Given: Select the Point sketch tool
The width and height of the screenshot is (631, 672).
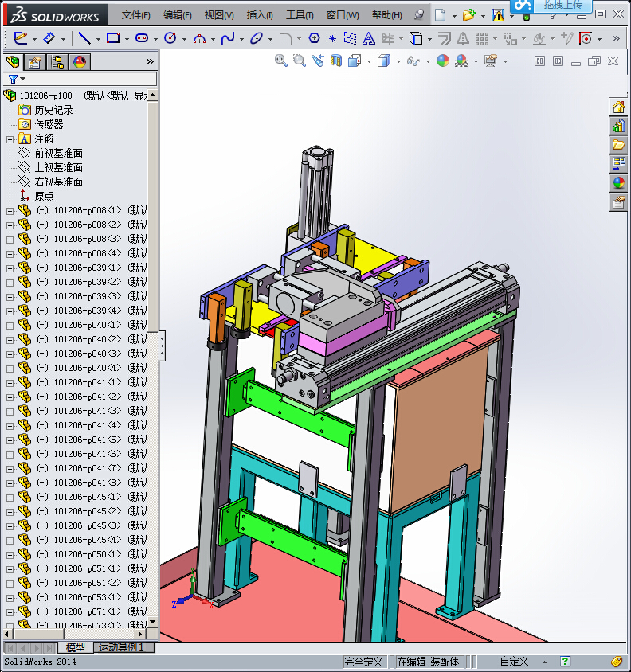Looking at the screenshot, I should click(332, 39).
